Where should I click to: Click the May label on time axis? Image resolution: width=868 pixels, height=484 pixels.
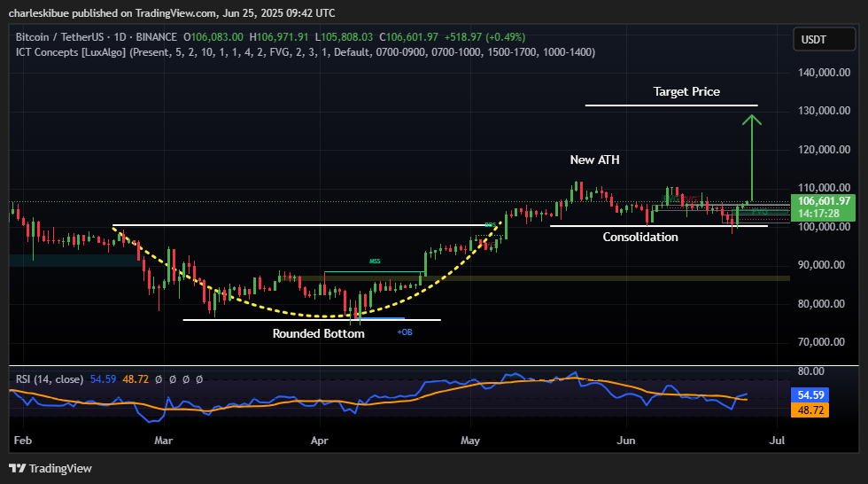click(470, 441)
